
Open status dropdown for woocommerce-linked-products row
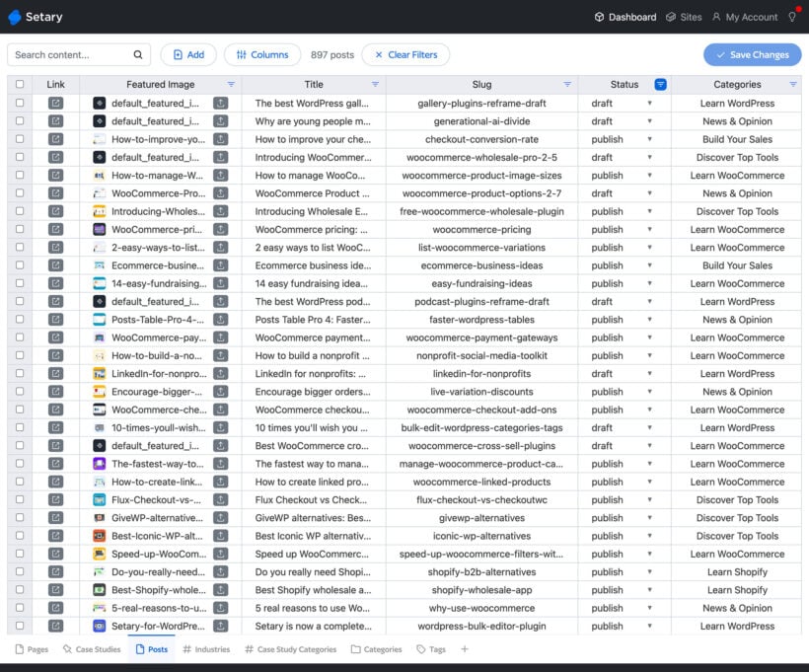[x=649, y=482]
